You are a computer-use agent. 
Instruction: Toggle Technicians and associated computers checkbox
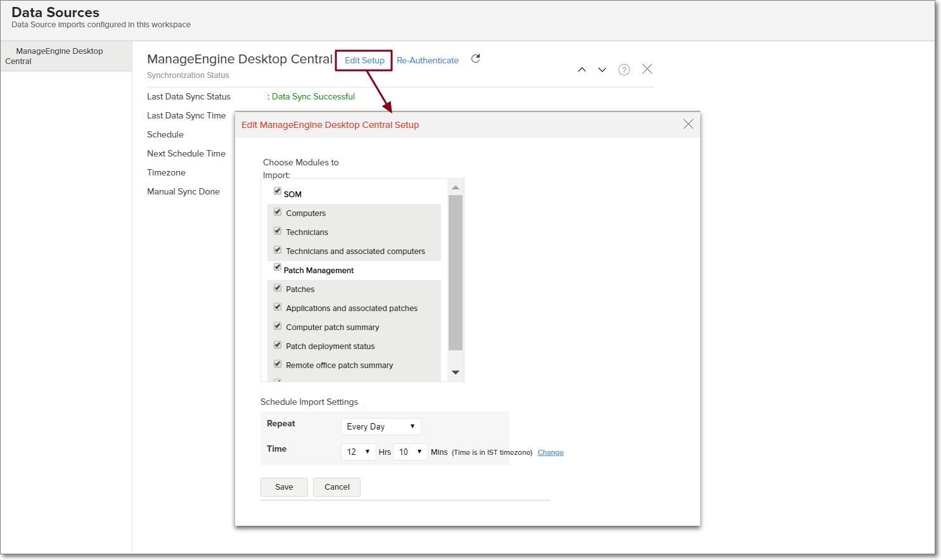pos(278,250)
